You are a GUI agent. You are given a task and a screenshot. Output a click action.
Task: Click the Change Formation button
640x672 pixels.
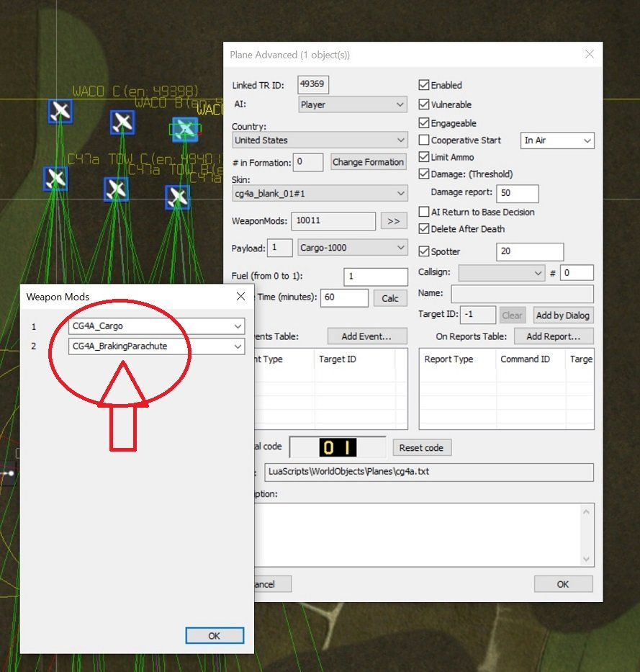(x=369, y=162)
